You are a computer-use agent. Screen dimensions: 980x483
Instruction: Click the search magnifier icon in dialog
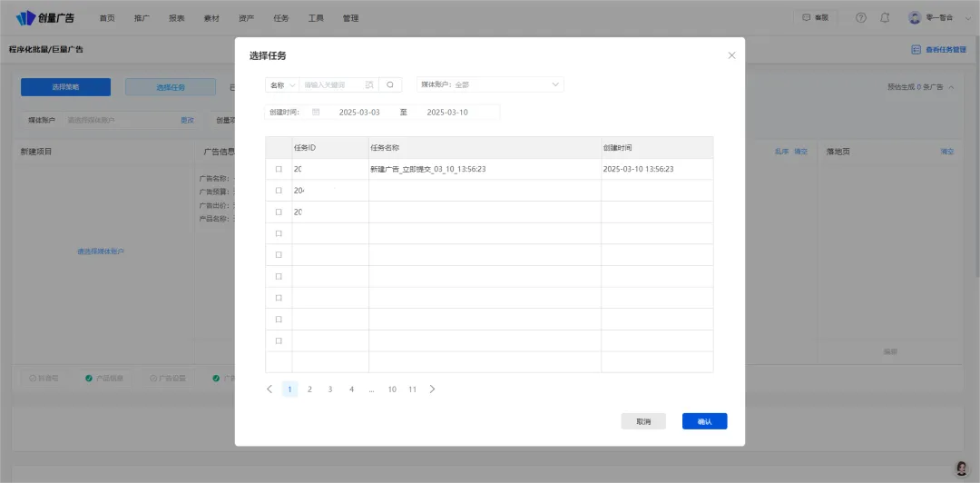(390, 84)
